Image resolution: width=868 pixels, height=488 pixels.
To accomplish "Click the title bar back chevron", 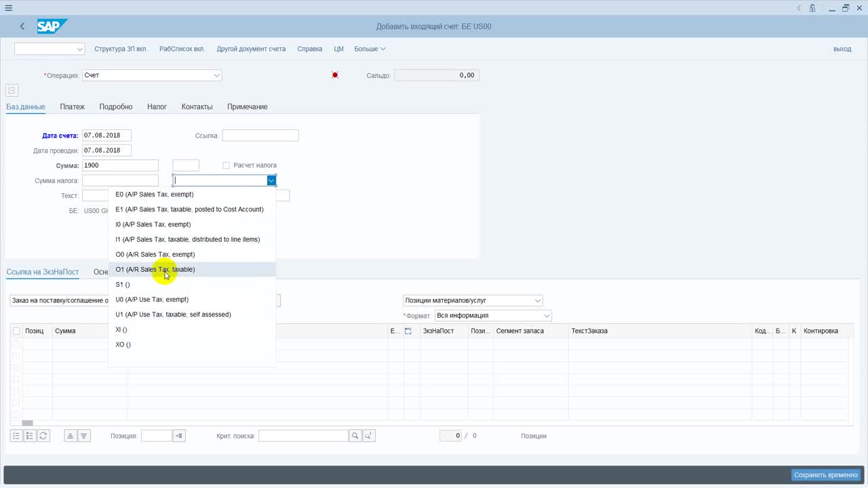I will pos(799,8).
